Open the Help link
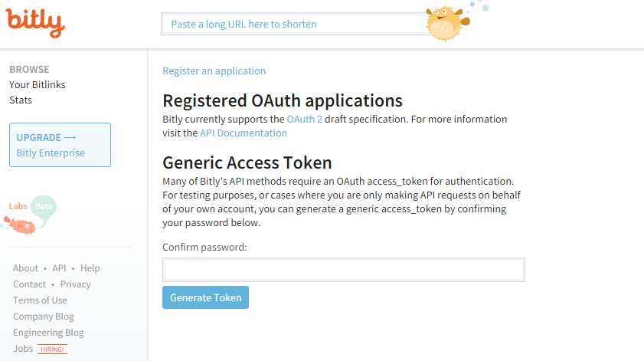644x361 pixels. [x=90, y=268]
